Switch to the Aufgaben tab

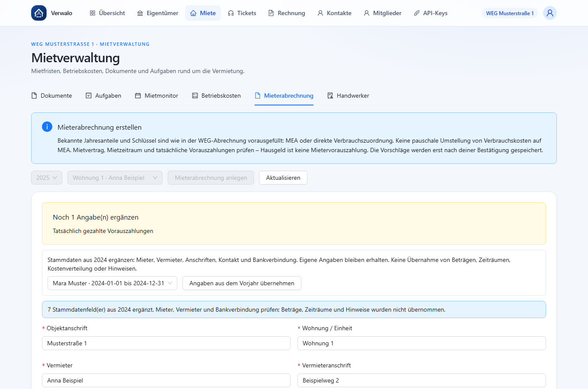click(x=103, y=96)
